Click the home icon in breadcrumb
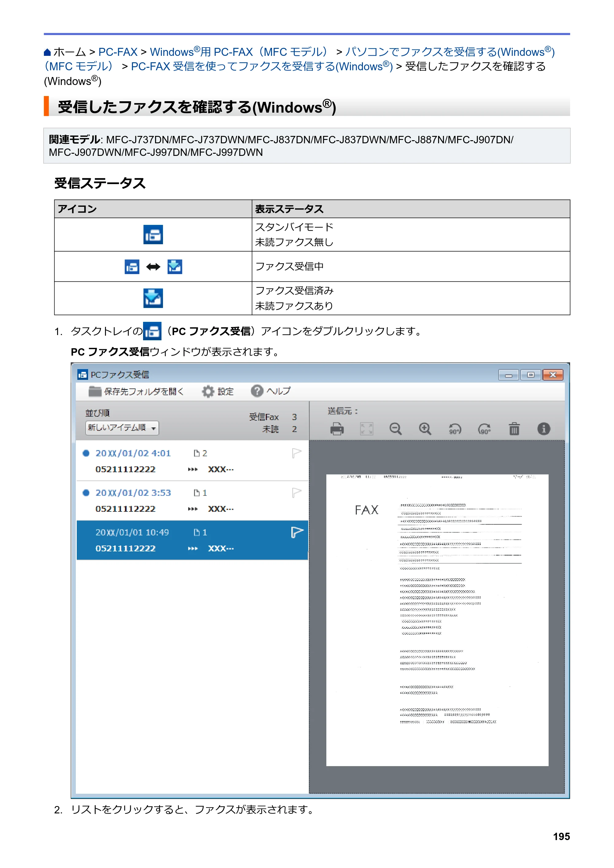 click(47, 52)
